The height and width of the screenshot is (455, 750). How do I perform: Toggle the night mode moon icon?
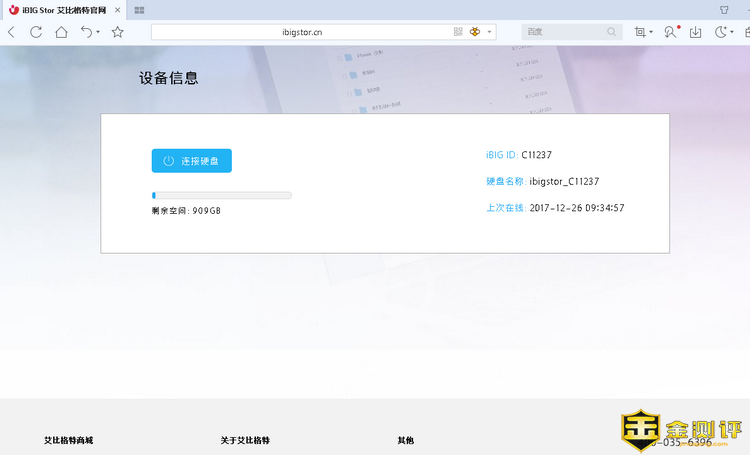click(721, 32)
